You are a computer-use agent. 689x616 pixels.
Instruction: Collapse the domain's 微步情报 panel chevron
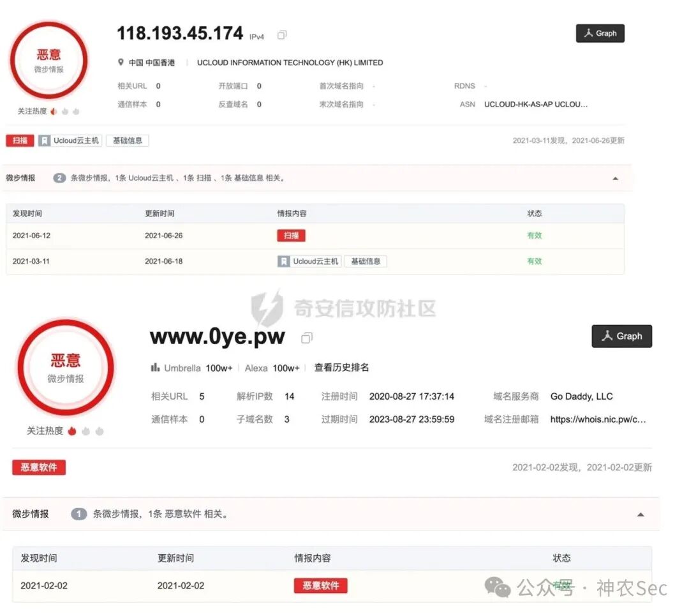coord(641,514)
